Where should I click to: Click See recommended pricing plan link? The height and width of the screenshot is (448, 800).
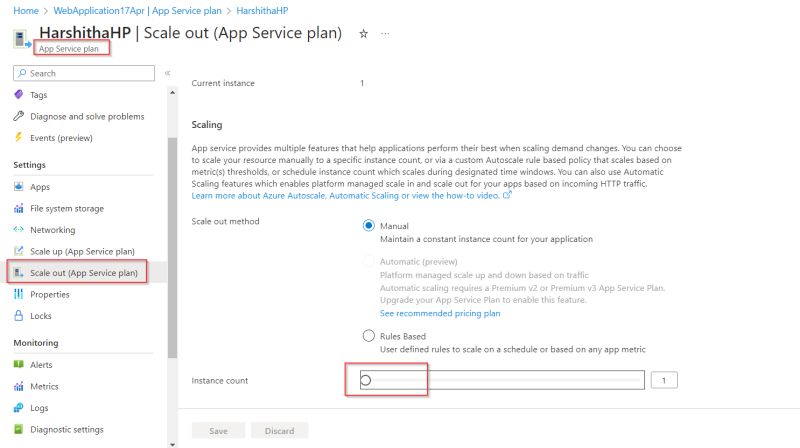(x=440, y=313)
